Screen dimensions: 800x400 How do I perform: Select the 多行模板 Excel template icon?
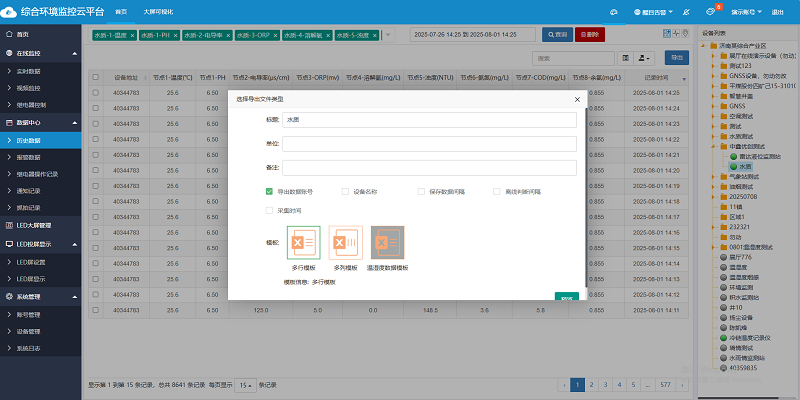pos(303,243)
